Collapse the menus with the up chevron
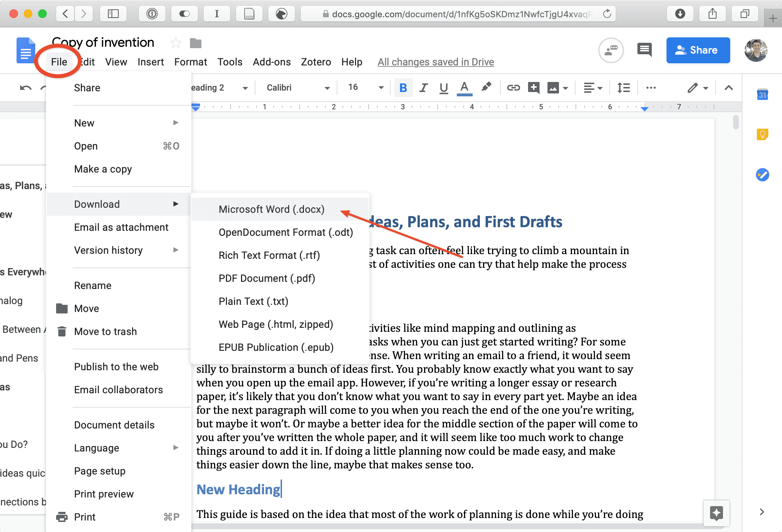 [x=728, y=88]
